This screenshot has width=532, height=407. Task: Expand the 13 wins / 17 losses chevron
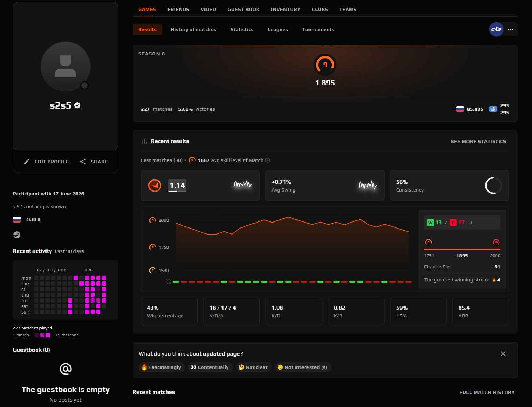(471, 223)
